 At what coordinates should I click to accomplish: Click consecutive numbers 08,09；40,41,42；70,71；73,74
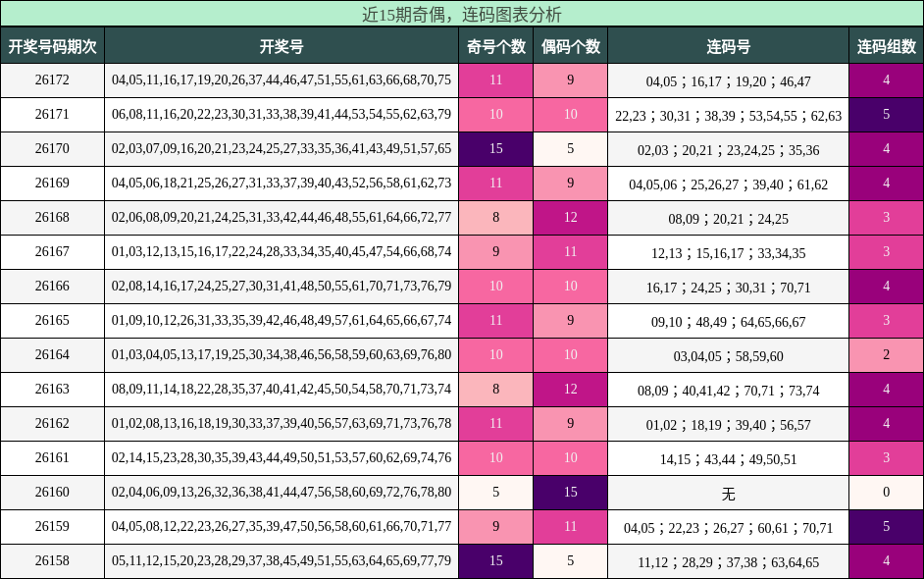click(x=729, y=391)
